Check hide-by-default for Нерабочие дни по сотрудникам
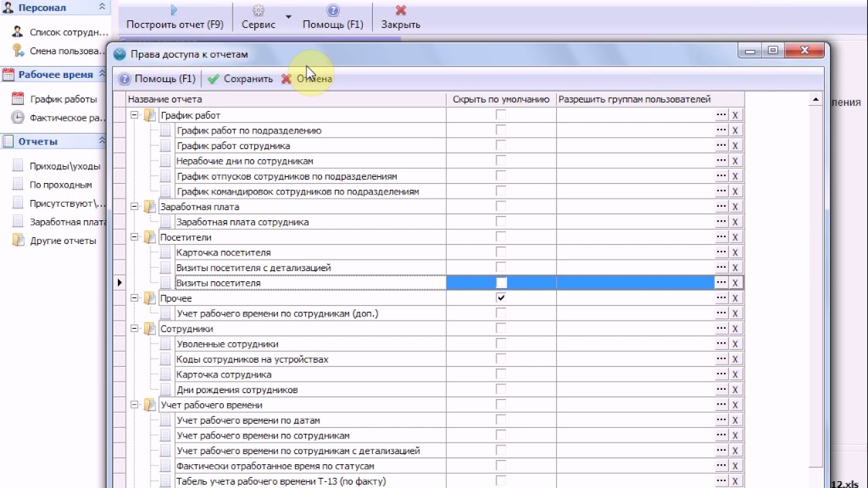868x488 pixels. (x=501, y=161)
